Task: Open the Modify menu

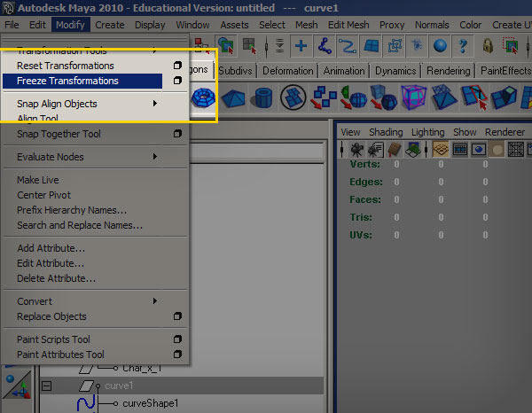Action: [x=70, y=25]
